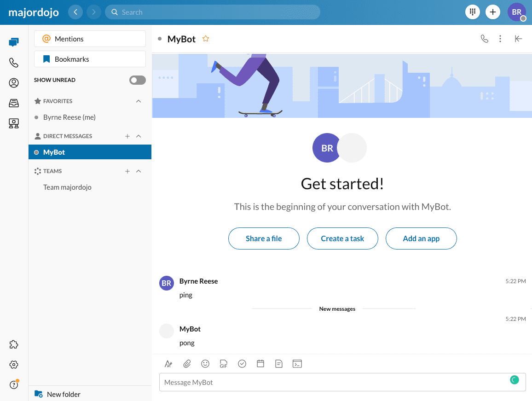The width and height of the screenshot is (532, 401).
Task: Attach a file with the paperclip icon
Action: pos(187,364)
